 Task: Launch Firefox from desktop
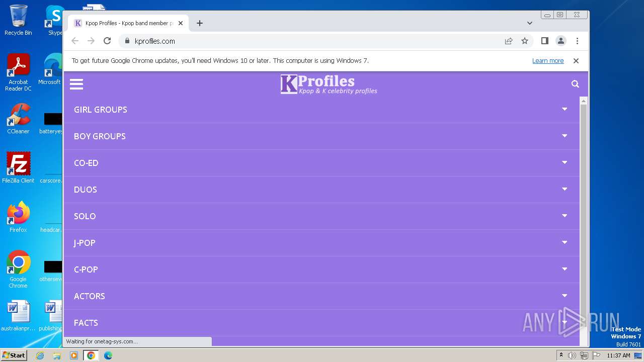[18, 217]
